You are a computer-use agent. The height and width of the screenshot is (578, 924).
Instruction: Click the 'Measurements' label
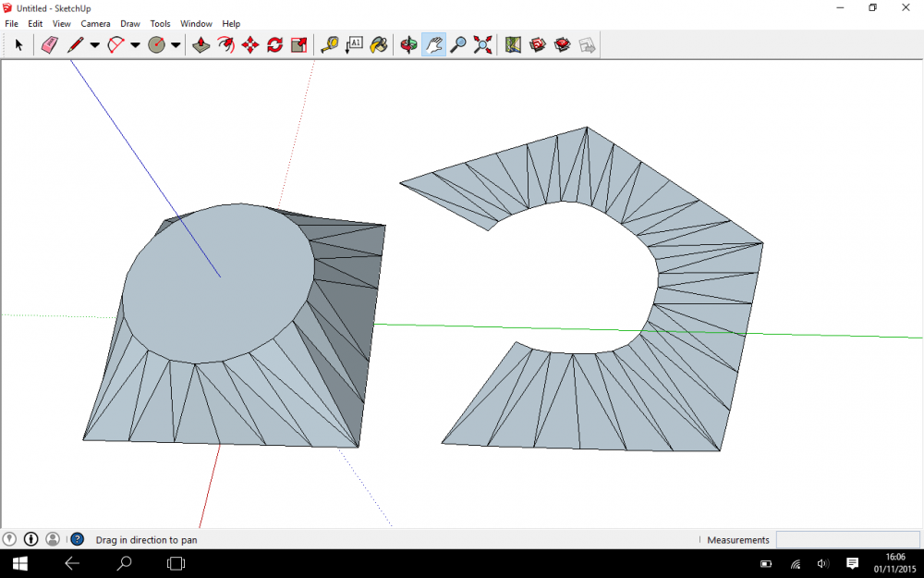coord(737,540)
